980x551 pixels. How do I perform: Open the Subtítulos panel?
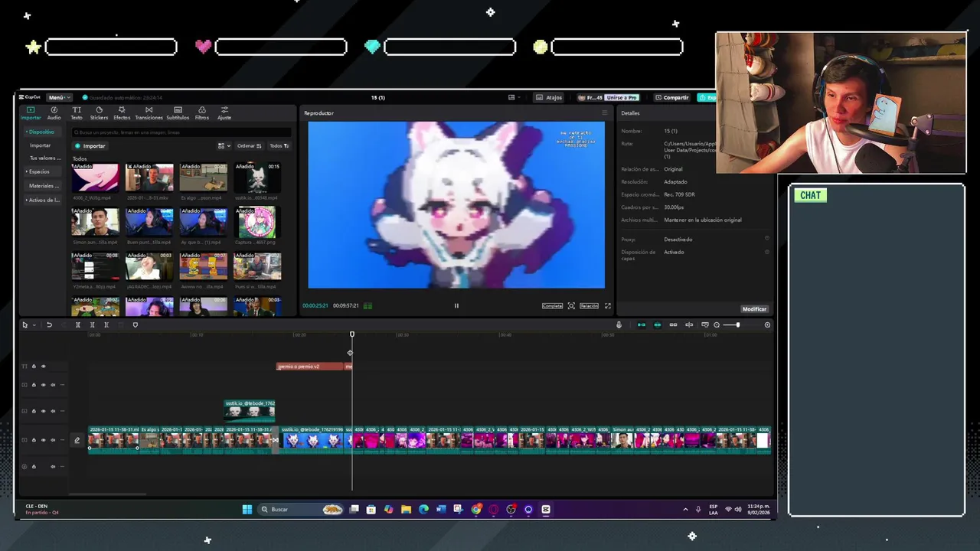178,112
